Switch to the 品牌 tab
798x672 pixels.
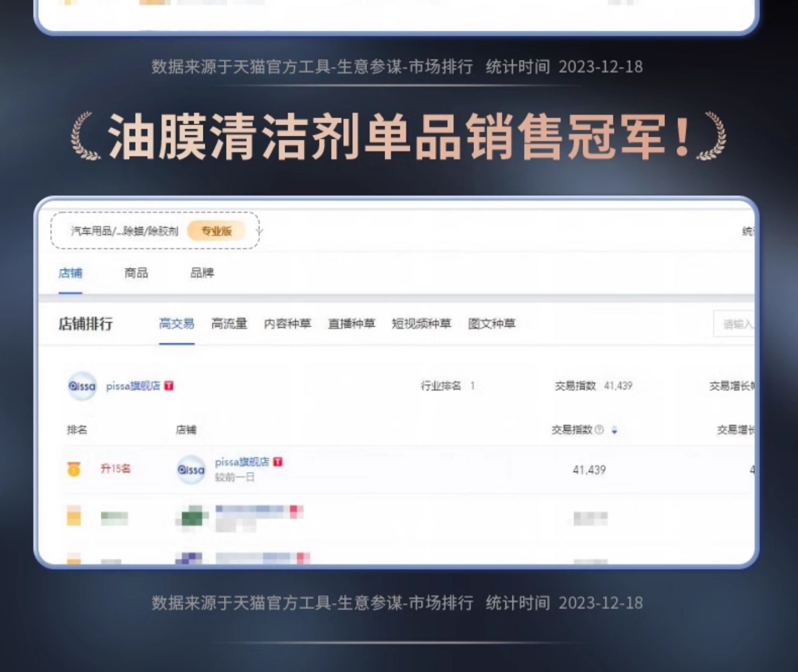pos(202,273)
